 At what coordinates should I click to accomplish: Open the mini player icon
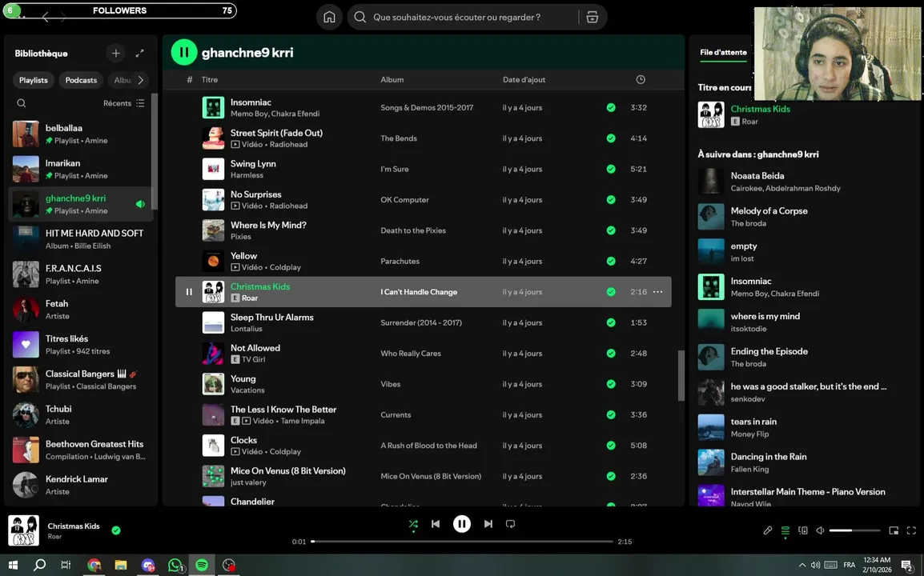click(894, 530)
